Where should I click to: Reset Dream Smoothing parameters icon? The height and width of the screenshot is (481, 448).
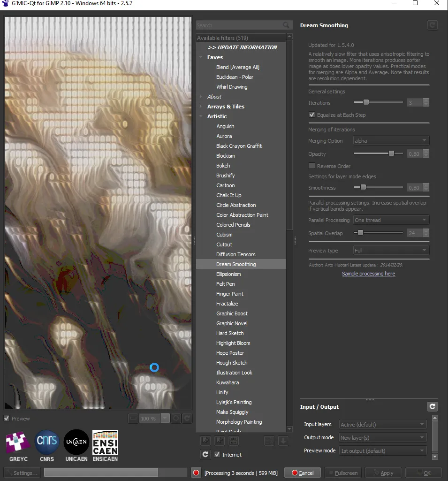click(433, 25)
